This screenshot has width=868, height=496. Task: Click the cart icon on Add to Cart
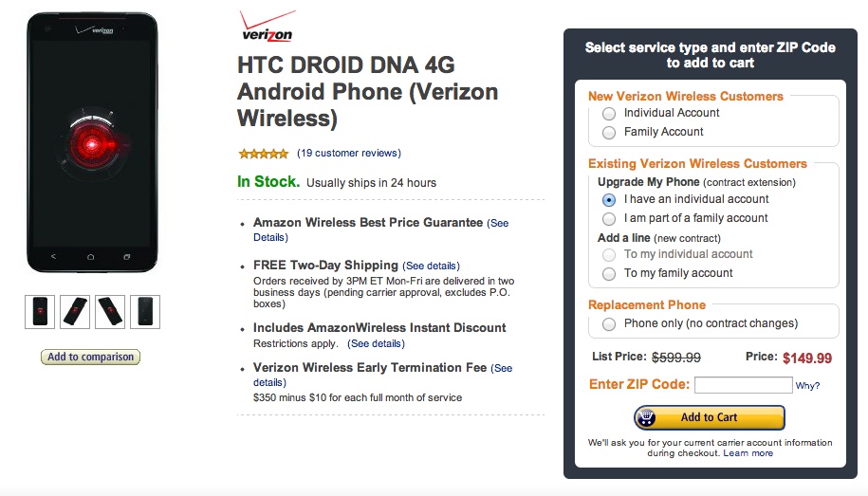[x=647, y=417]
